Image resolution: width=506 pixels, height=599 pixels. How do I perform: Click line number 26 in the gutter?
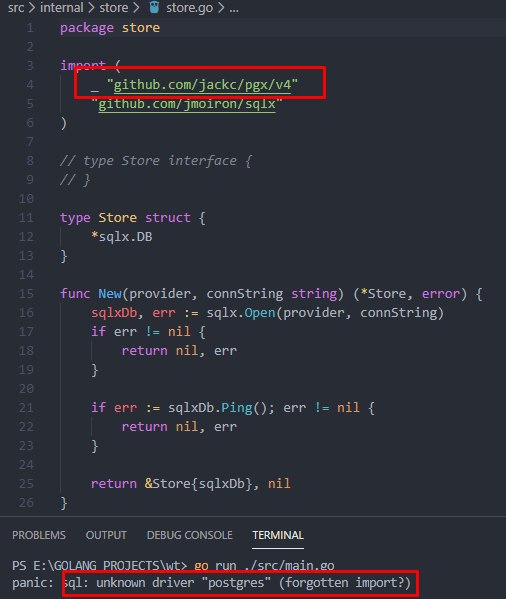pos(26,503)
